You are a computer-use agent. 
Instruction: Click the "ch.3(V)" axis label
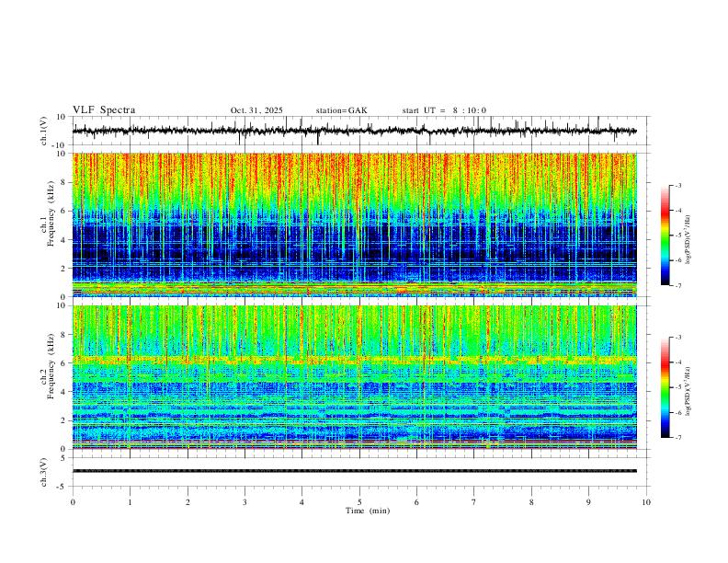[x=44, y=472]
